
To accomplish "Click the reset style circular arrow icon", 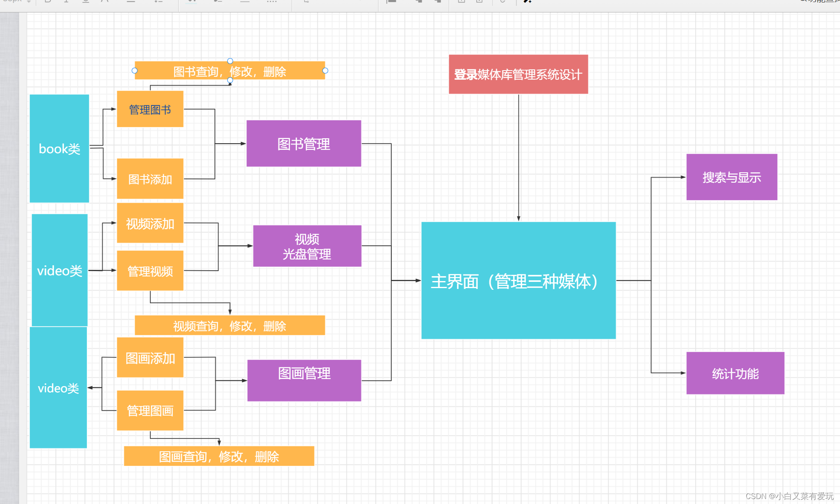I will point(503,2).
